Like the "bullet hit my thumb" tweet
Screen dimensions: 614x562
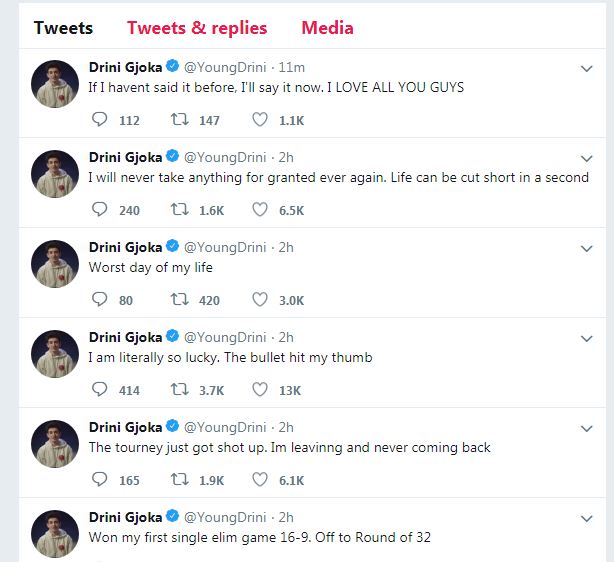coord(260,390)
